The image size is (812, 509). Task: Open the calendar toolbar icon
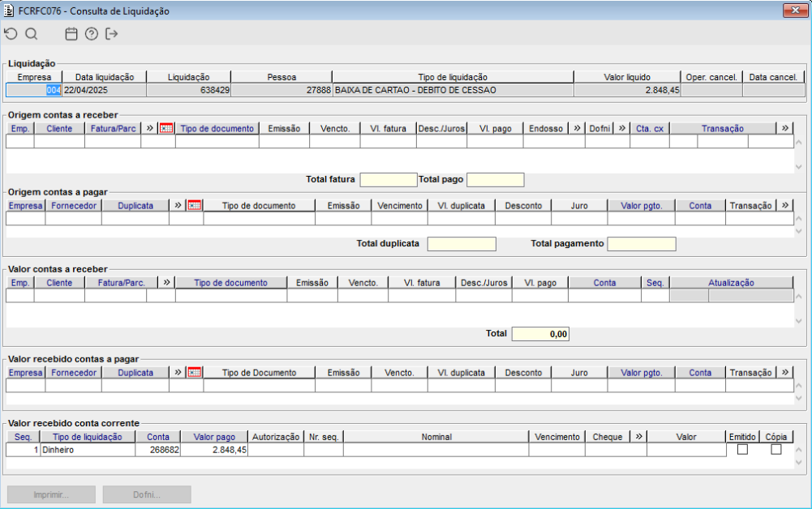(71, 34)
